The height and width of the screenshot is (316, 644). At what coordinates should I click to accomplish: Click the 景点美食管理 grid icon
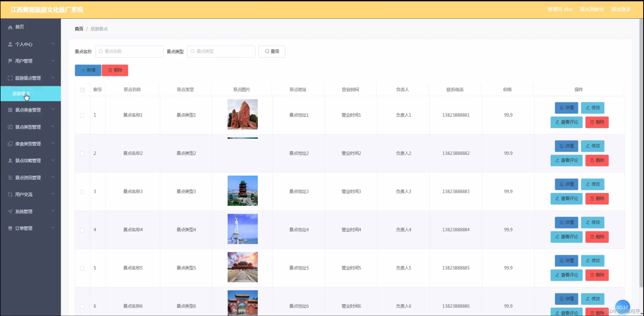click(10, 110)
